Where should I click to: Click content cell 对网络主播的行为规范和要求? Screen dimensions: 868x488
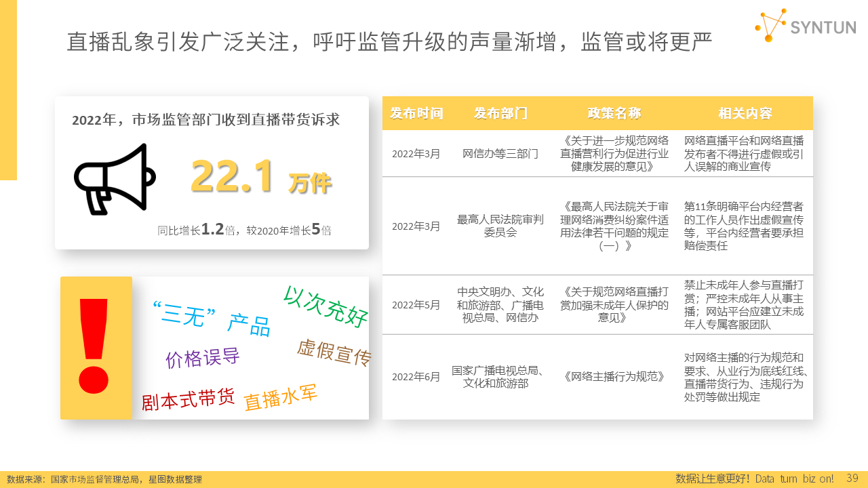(x=746, y=377)
